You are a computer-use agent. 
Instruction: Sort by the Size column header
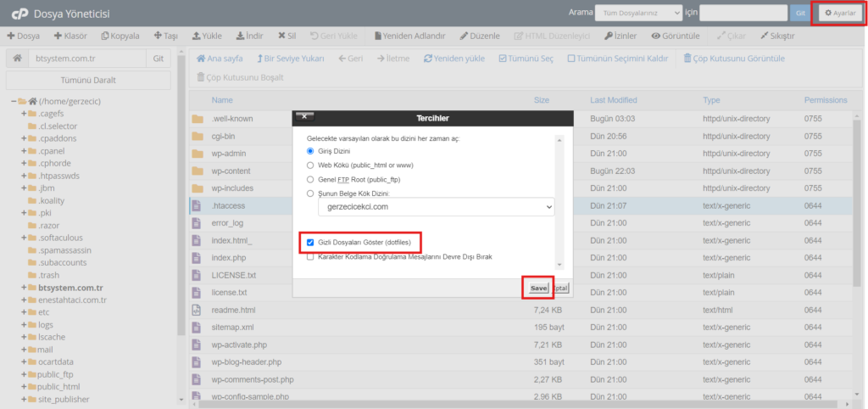542,100
